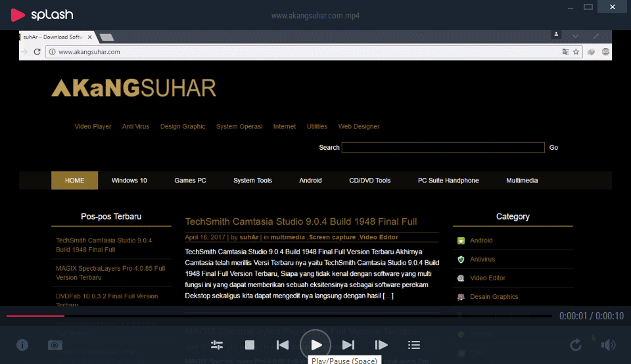Click the Search input field
Screen dimensions: 631x364
443,148
